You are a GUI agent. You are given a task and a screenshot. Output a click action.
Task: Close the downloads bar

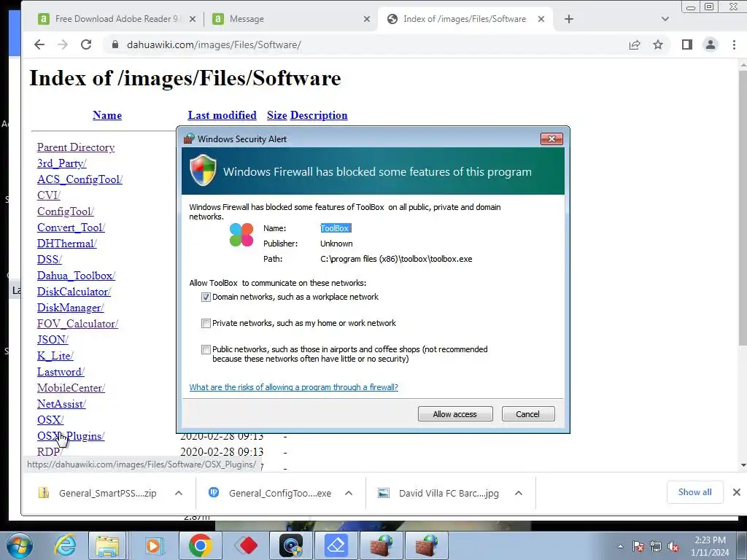pyautogui.click(x=737, y=492)
